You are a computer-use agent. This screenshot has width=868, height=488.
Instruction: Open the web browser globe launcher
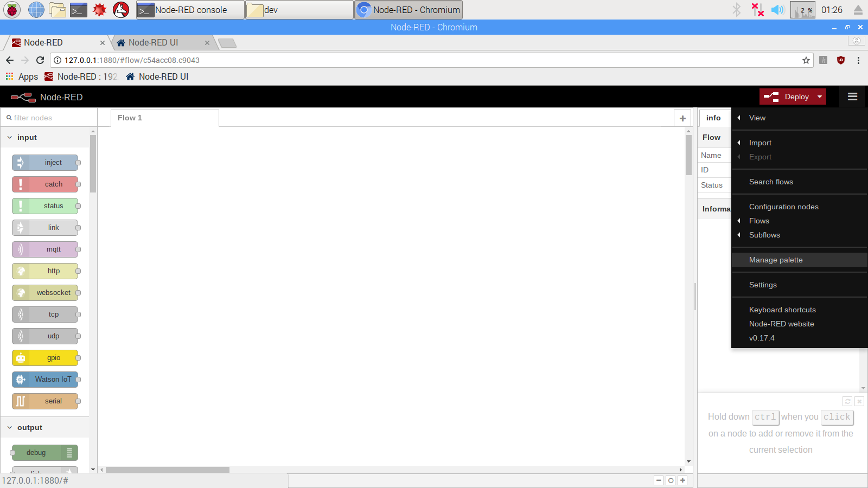tap(36, 10)
